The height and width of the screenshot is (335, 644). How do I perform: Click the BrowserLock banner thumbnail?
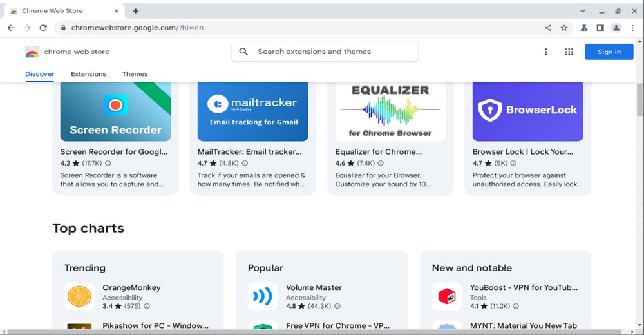tap(528, 111)
